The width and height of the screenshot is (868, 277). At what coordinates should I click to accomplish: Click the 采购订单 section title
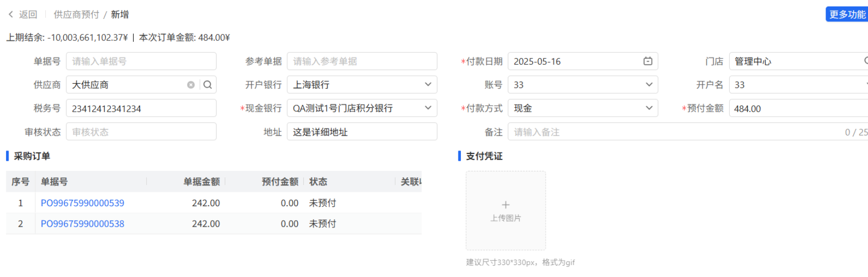click(32, 156)
